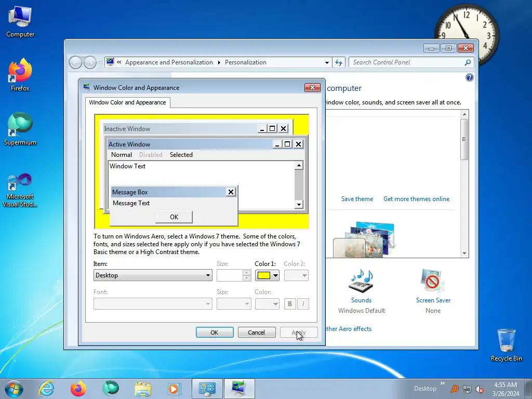The width and height of the screenshot is (532, 399).
Task: Click the theme list scroll down arrow
Action: (464, 254)
